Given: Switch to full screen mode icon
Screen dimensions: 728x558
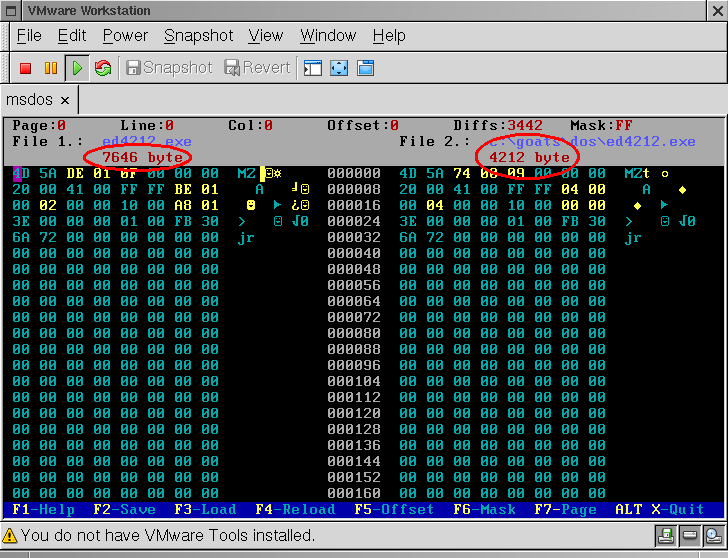Looking at the screenshot, I should 339,68.
